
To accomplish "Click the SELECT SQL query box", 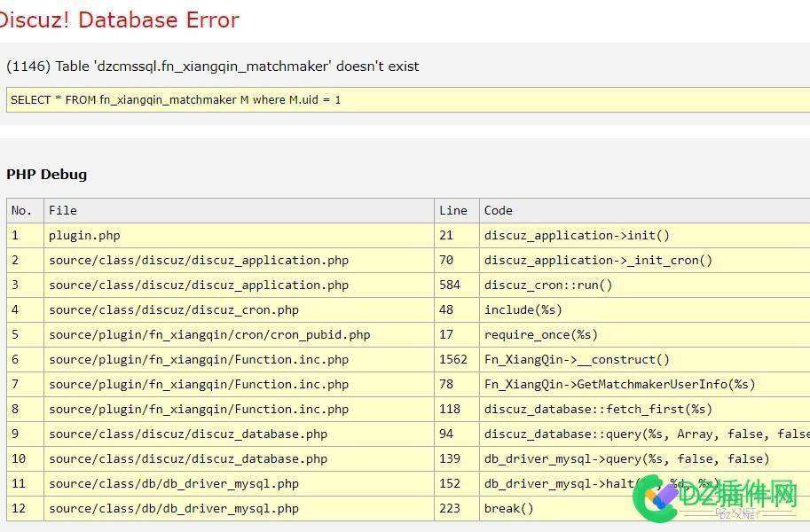I will 176,100.
